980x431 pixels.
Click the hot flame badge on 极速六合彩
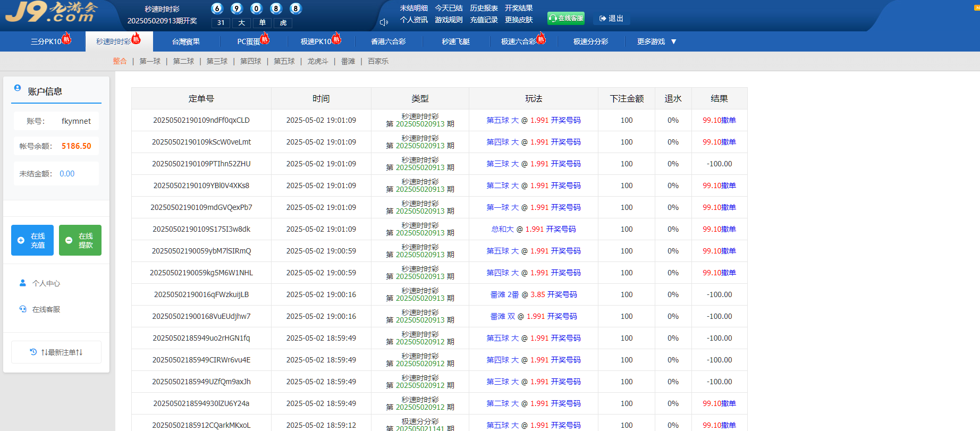point(541,38)
